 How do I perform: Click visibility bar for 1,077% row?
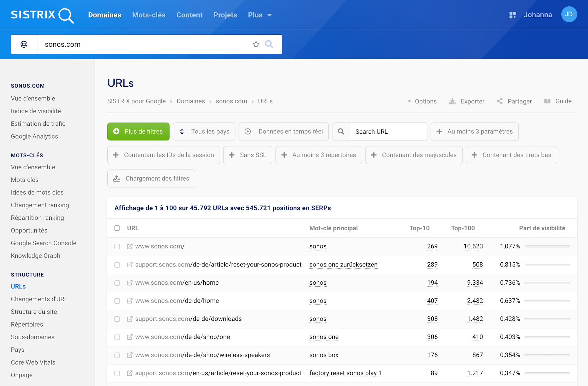tap(547, 246)
